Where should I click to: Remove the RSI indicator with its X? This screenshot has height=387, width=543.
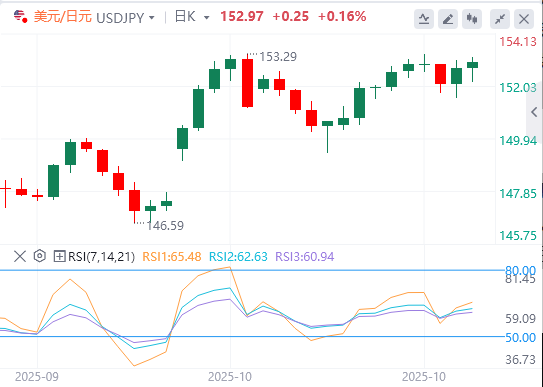[x=20, y=256]
